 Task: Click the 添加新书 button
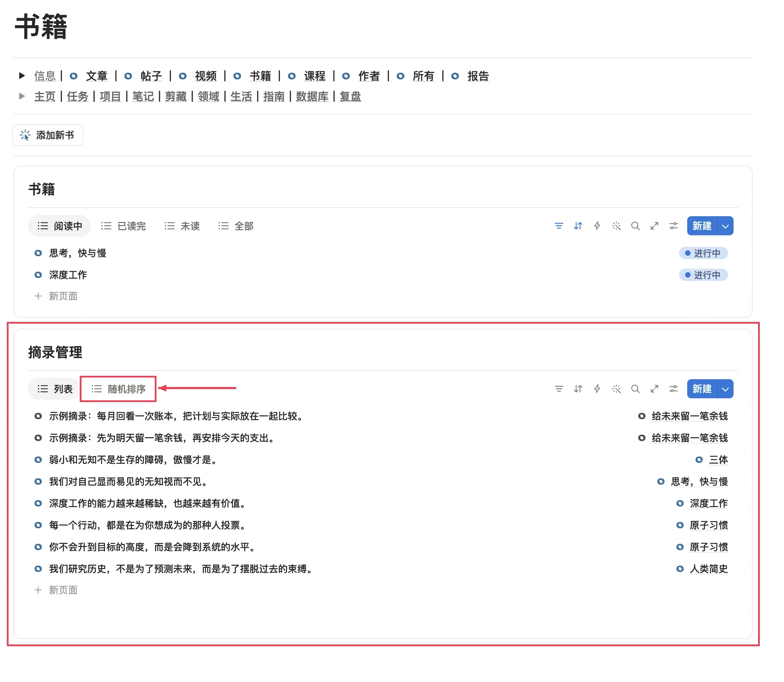point(47,135)
